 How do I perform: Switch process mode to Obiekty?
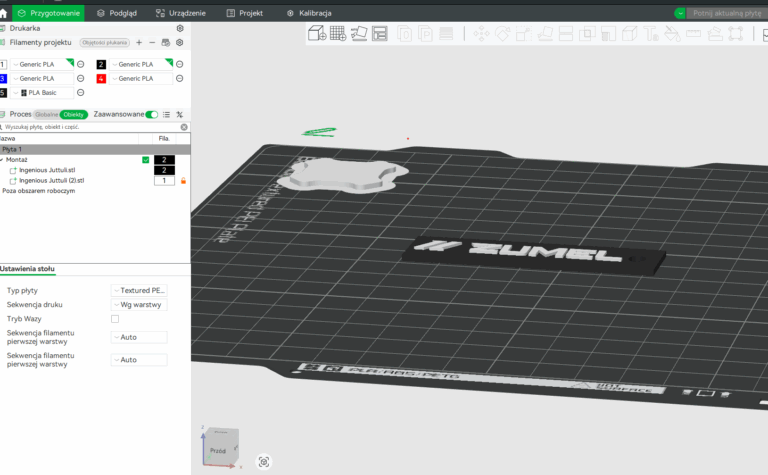point(73,115)
